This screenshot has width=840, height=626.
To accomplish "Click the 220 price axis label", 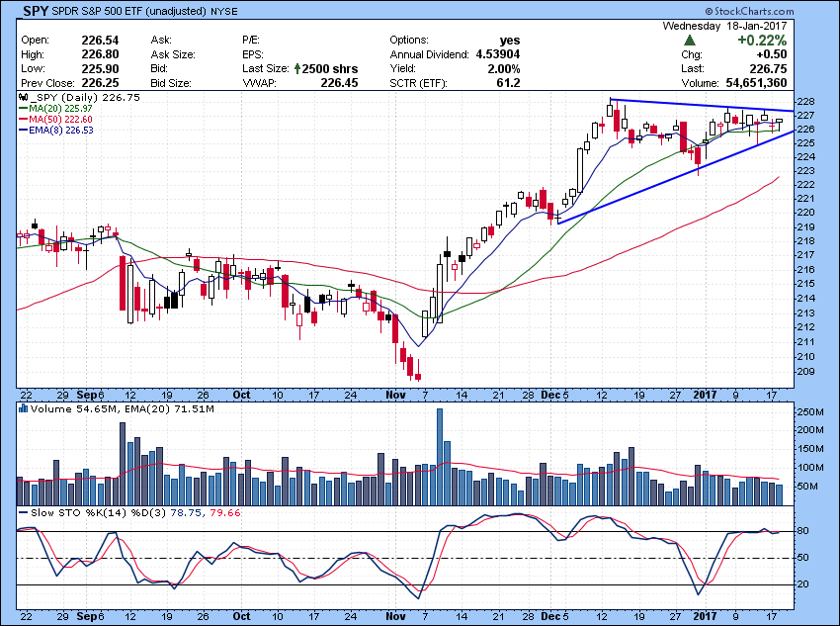I will (x=807, y=213).
